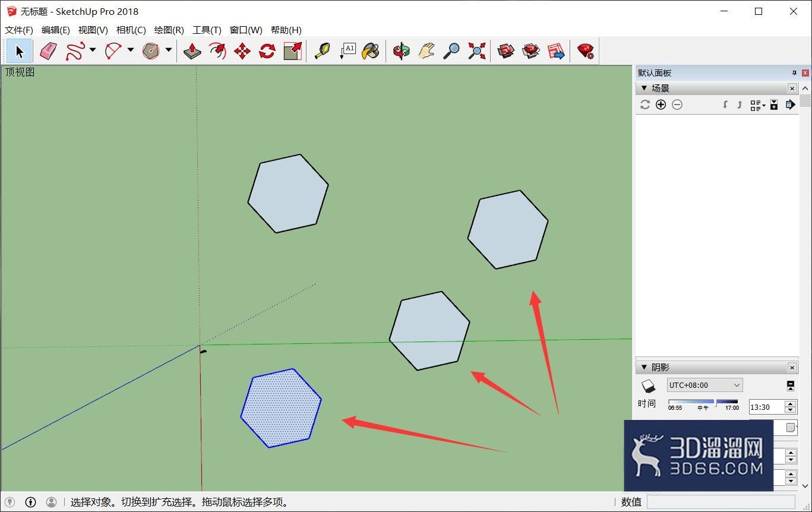812x512 pixels.
Task: Click credits info icon in status bar
Action: [x=31, y=502]
